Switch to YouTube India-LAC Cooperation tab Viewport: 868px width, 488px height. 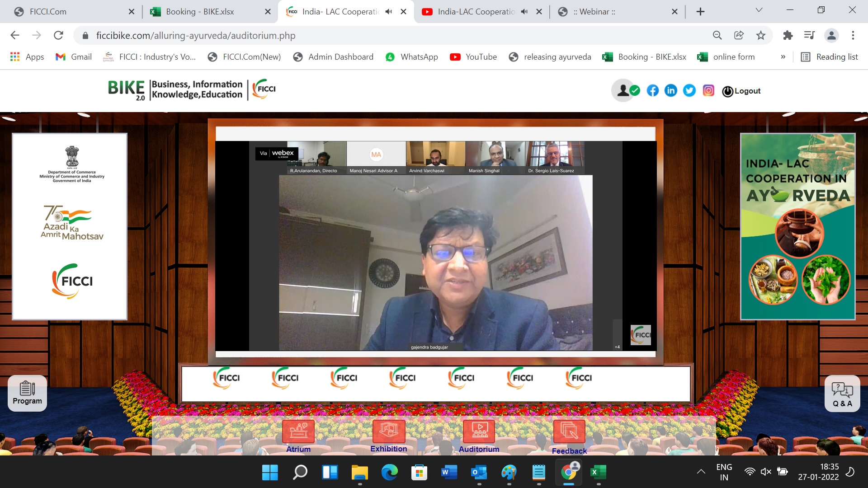482,12
